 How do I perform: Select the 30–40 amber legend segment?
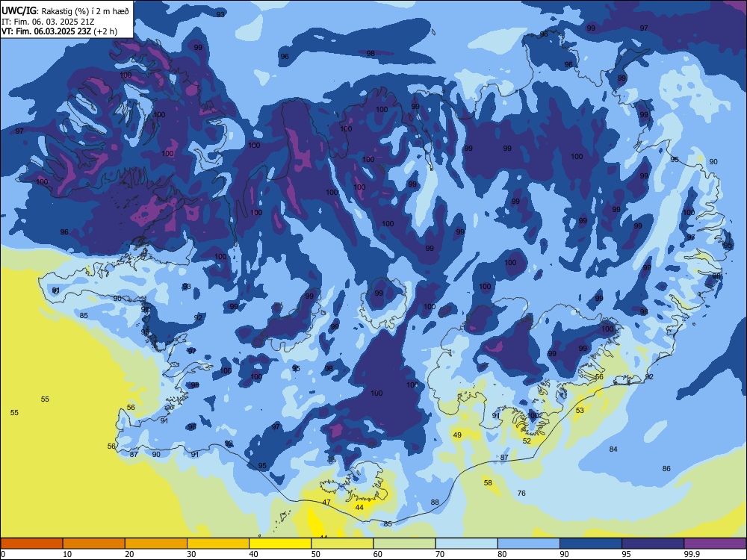click(x=218, y=544)
